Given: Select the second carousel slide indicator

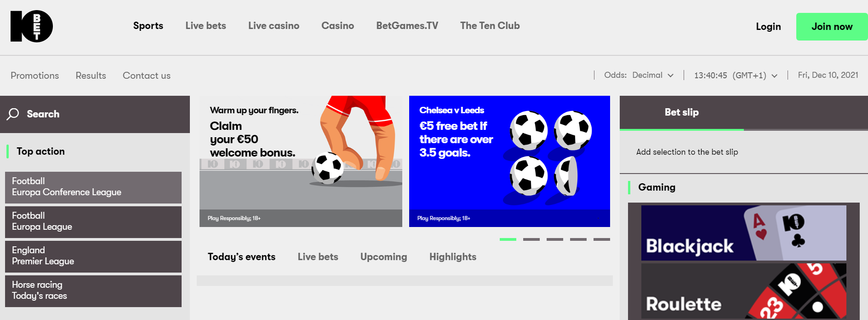Looking at the screenshot, I should click(531, 239).
